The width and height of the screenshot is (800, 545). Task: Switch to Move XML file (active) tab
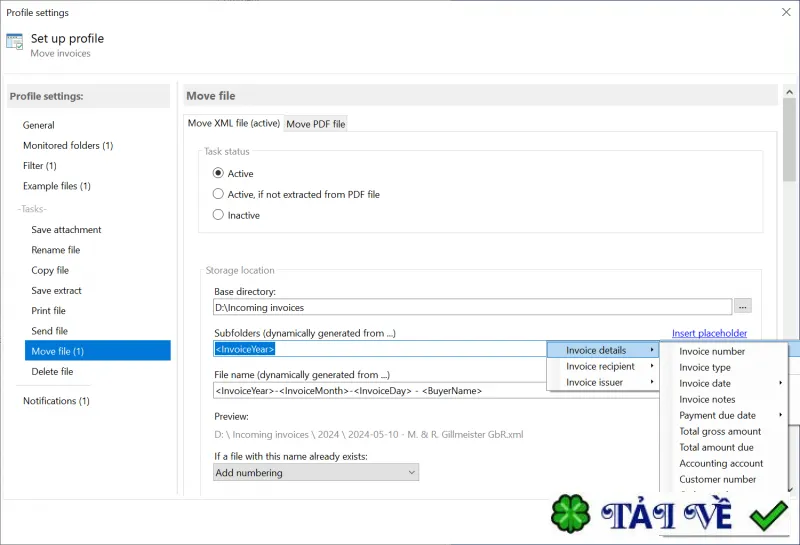pyautogui.click(x=234, y=123)
